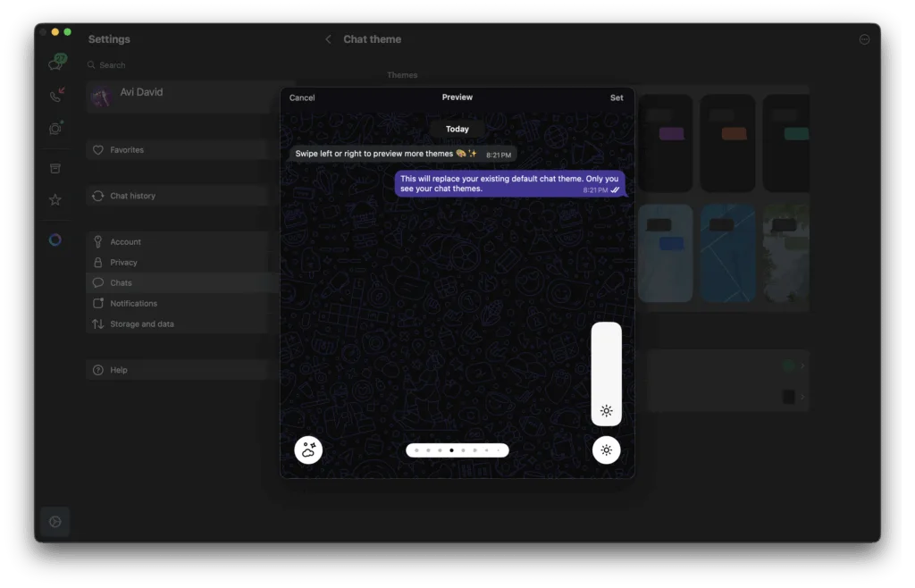Click the wallpaper doodle toggle button in preview
The image size is (915, 588).
(x=308, y=449)
